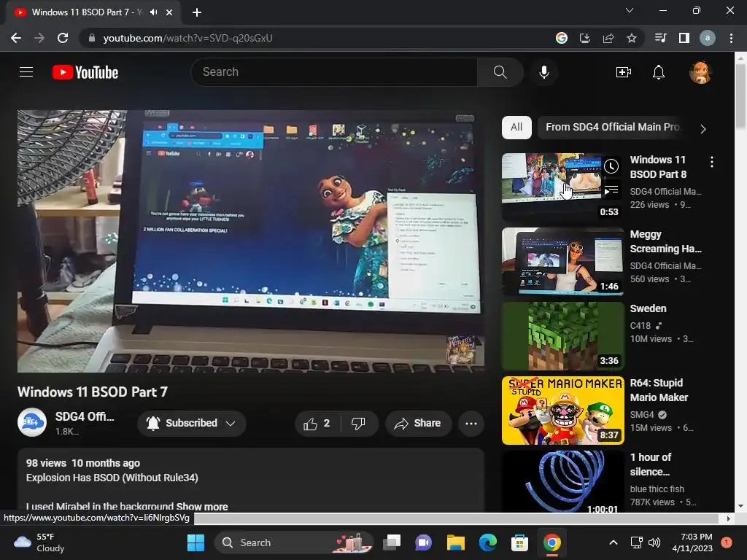This screenshot has width=747, height=560.
Task: Open a new browser tab
Action: click(x=197, y=12)
